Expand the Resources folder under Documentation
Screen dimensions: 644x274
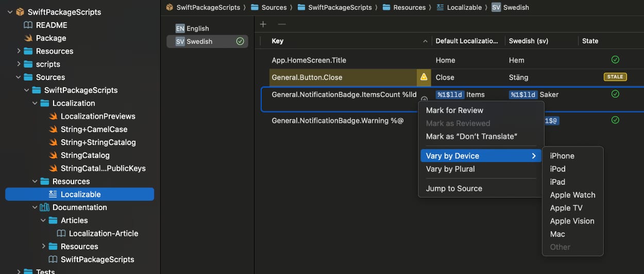point(43,246)
